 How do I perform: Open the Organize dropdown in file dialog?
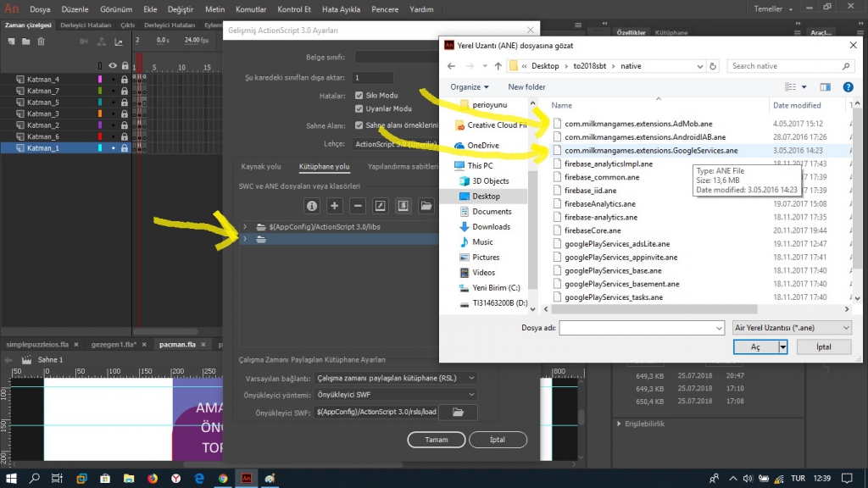[469, 87]
